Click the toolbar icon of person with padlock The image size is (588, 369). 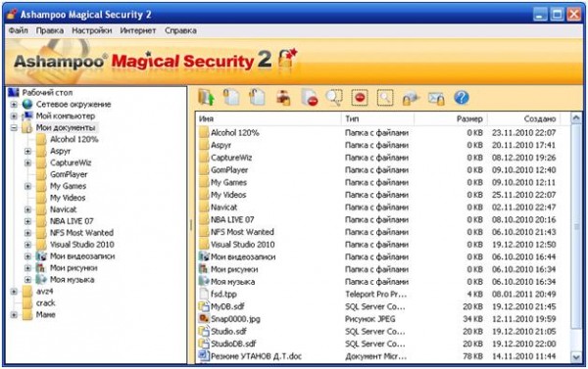tap(283, 98)
